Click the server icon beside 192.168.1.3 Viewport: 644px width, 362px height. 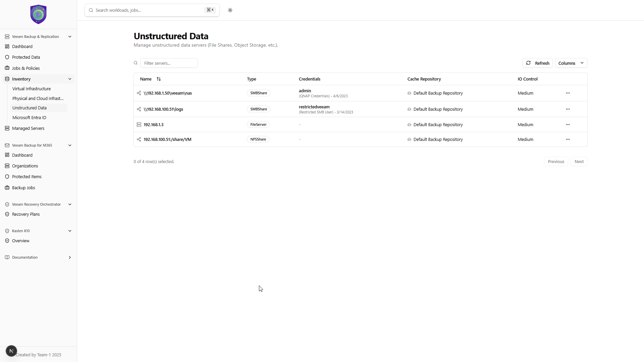click(139, 124)
